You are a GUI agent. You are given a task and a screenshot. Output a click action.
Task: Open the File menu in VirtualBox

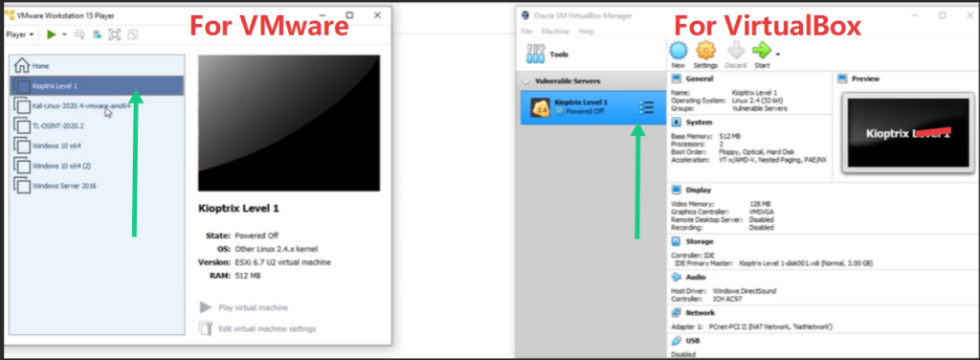coord(526,32)
